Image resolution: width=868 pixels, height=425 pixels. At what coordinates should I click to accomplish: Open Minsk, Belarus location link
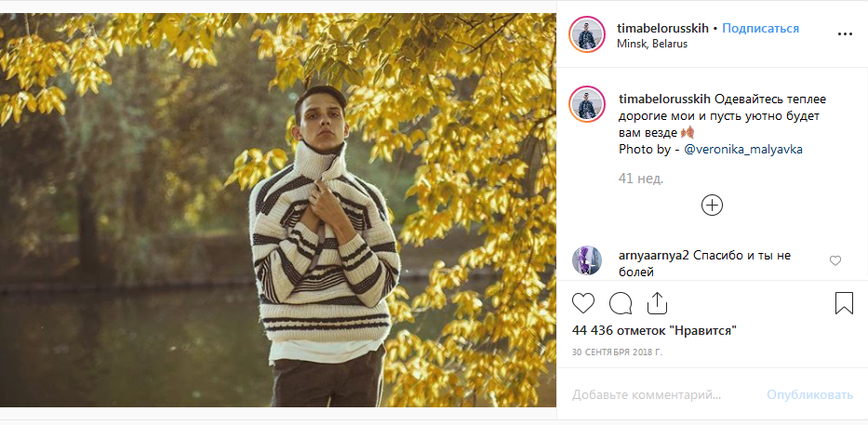652,44
